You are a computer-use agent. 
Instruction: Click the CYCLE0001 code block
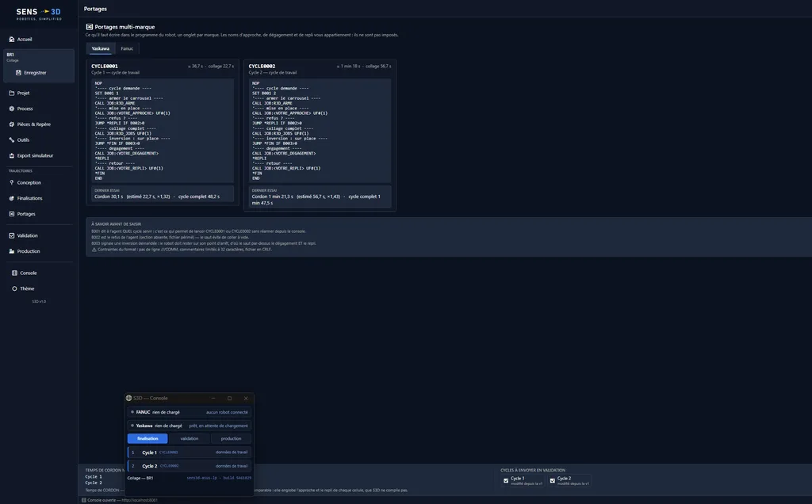tap(163, 131)
